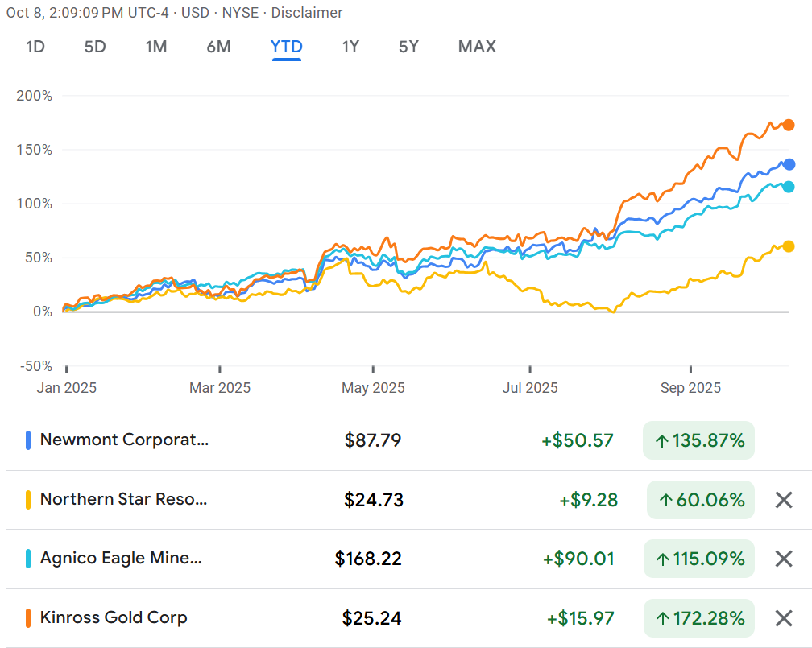This screenshot has width=812, height=648.
Task: Switch to the 1D time range
Action: [x=35, y=47]
